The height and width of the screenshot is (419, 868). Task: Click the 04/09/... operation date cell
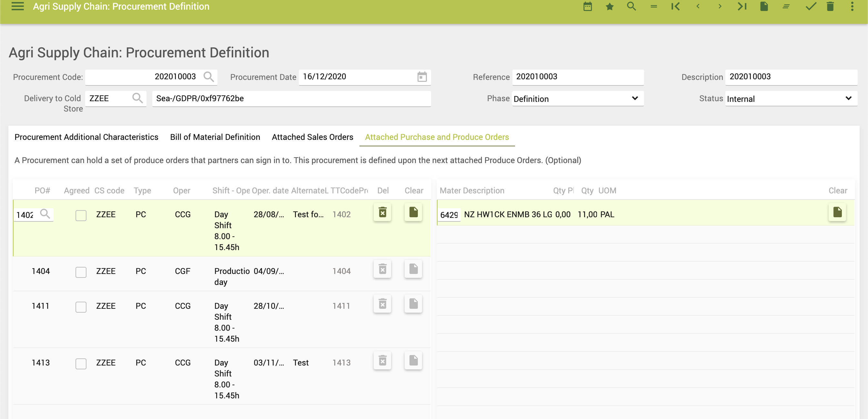268,271
